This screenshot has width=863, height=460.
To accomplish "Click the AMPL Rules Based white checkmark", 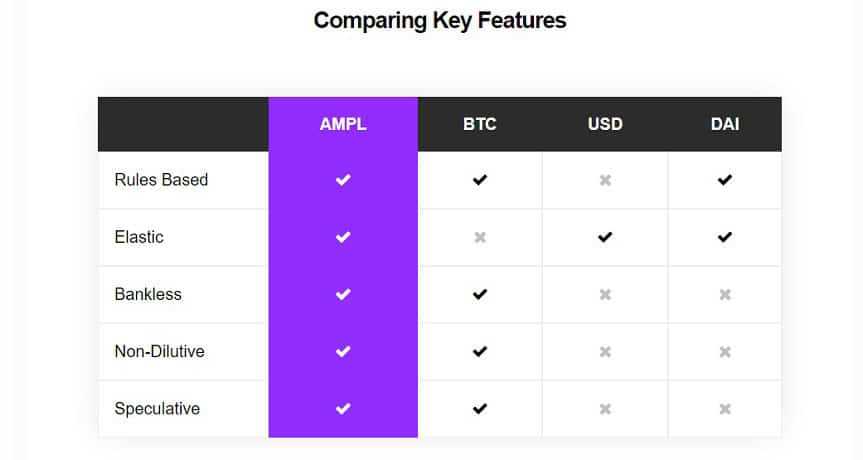I will coord(343,180).
